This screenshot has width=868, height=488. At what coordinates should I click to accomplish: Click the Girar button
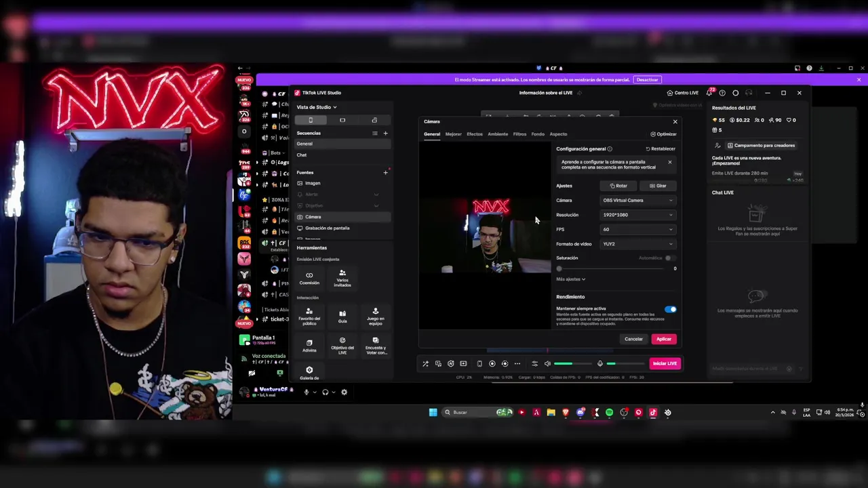[658, 186]
